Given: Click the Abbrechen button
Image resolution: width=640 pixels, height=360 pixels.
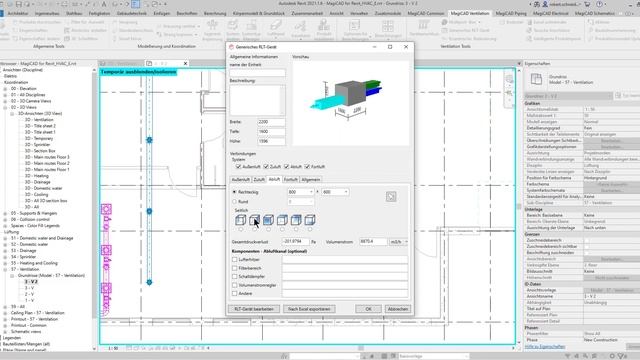Looking at the screenshot, I should point(398,309).
